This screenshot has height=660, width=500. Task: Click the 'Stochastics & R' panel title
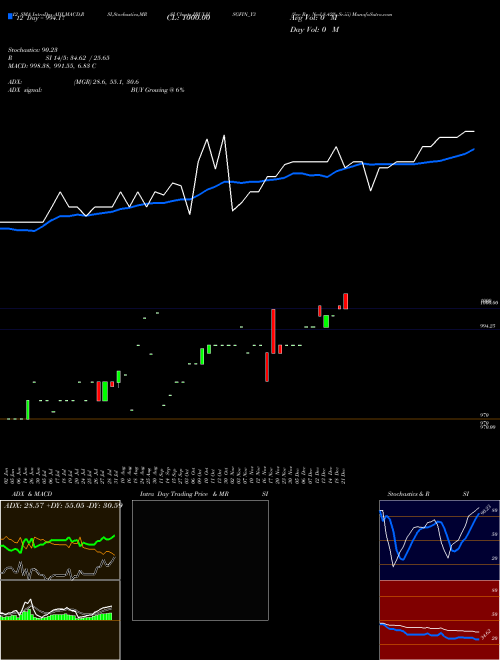(x=408, y=494)
